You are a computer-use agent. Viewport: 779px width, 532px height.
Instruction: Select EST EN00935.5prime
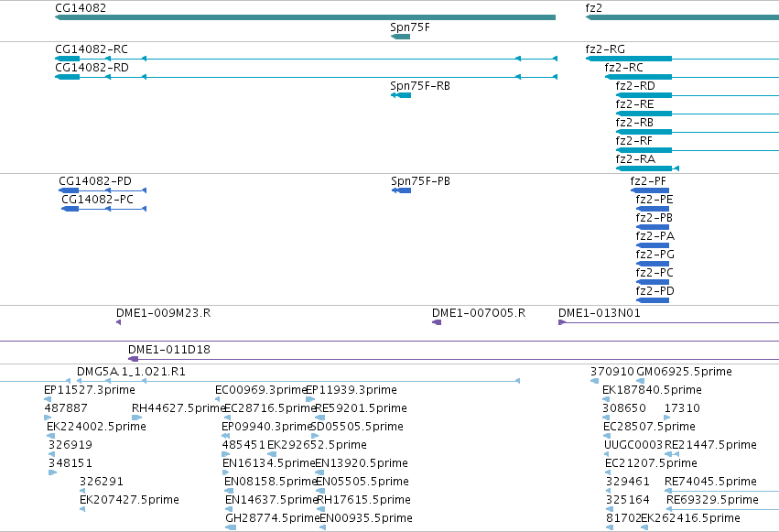click(x=323, y=527)
